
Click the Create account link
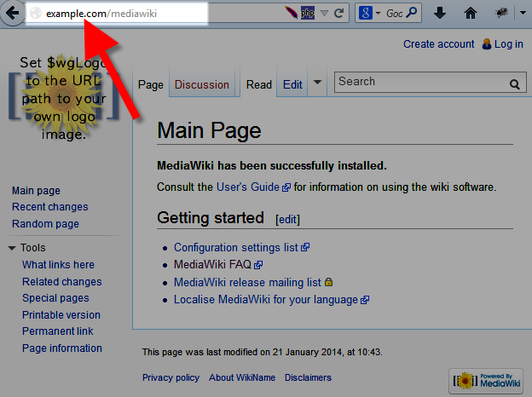(x=438, y=44)
